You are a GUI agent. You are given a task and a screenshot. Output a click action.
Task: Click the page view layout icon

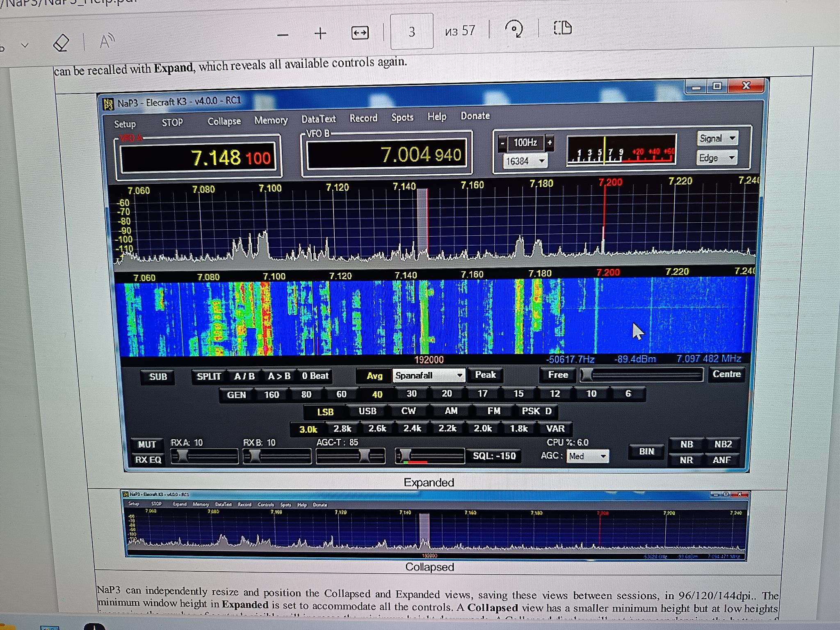562,27
